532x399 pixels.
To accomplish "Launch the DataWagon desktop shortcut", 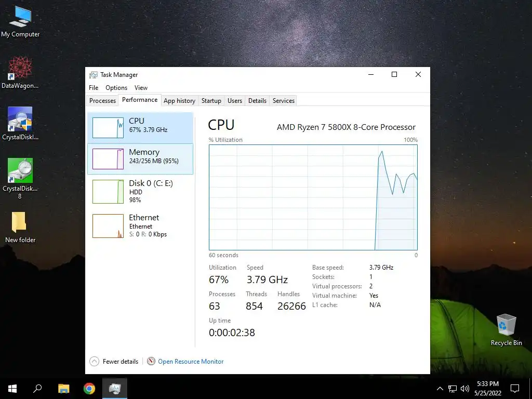I will [20, 73].
